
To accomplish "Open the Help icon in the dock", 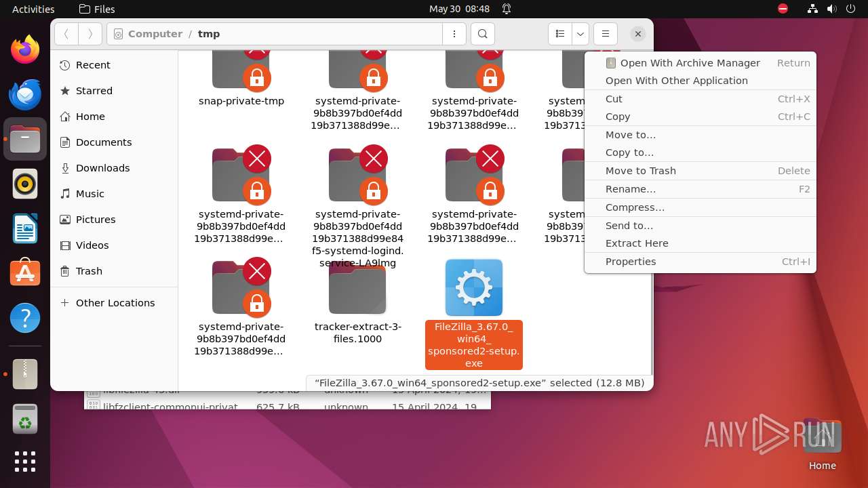I will (25, 318).
